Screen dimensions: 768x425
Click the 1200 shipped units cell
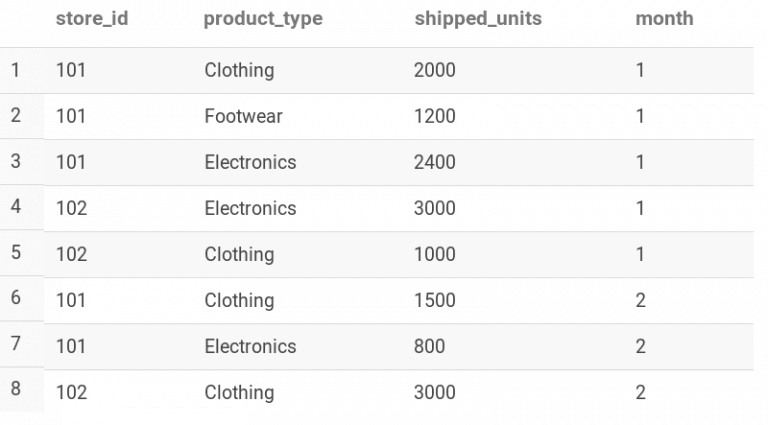tap(435, 117)
